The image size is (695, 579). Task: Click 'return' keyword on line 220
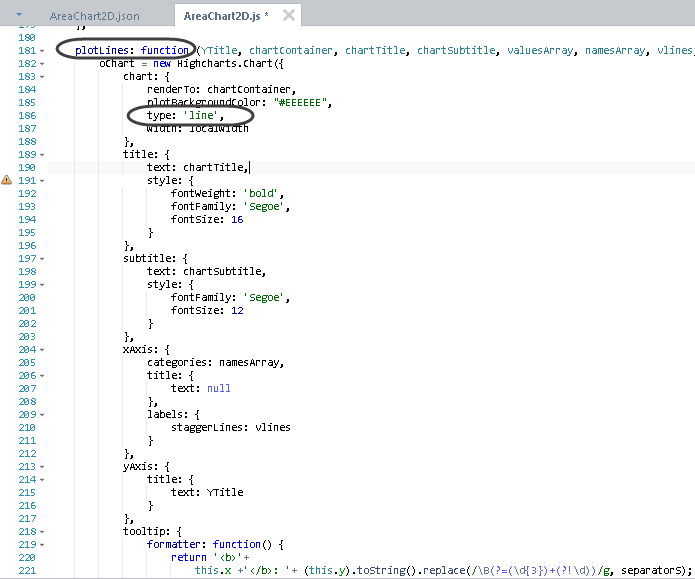pos(189,557)
